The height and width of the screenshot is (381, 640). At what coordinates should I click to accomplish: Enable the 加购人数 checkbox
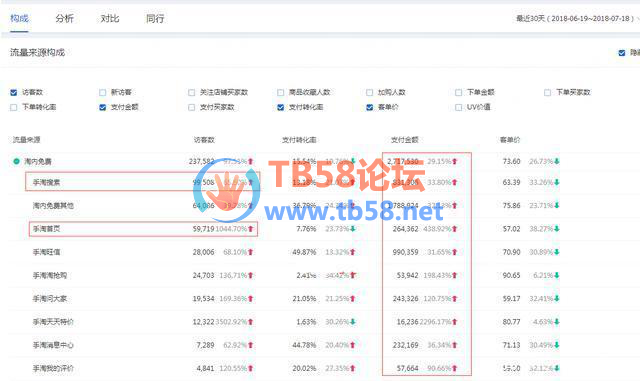(x=369, y=92)
